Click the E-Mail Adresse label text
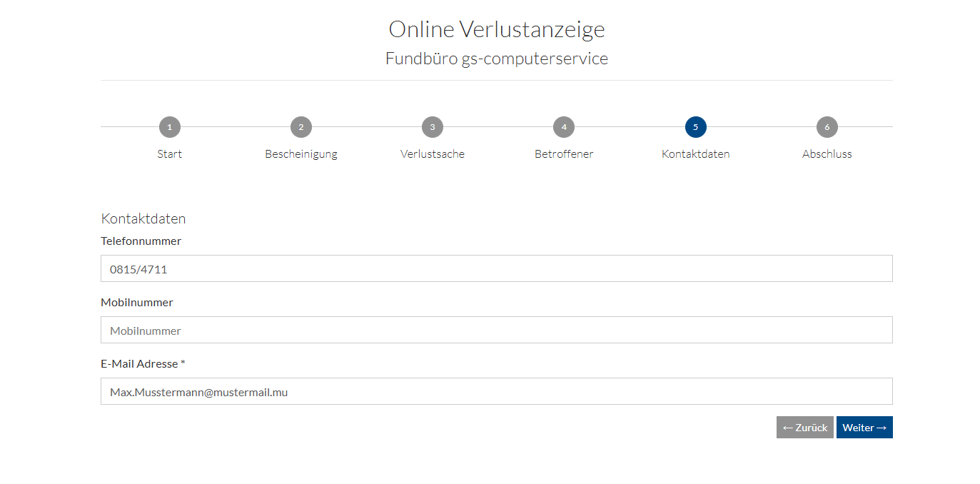The width and height of the screenshot is (980, 484). tap(143, 364)
